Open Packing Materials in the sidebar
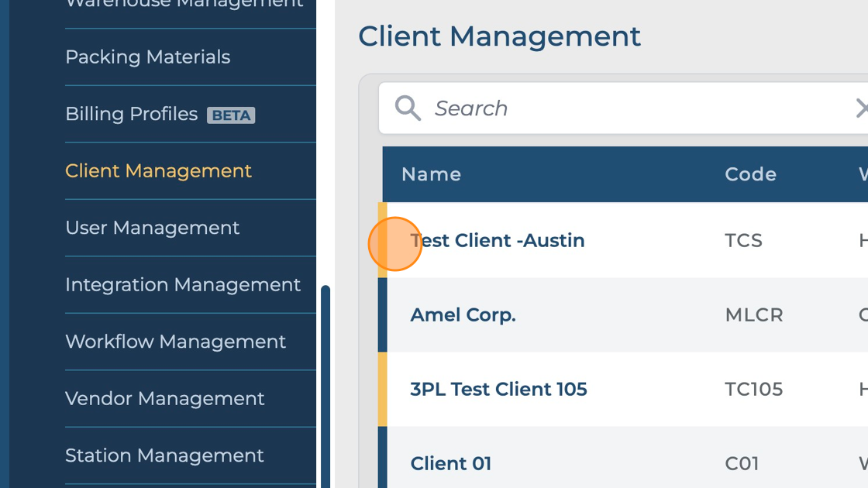The height and width of the screenshot is (488, 868). click(147, 57)
